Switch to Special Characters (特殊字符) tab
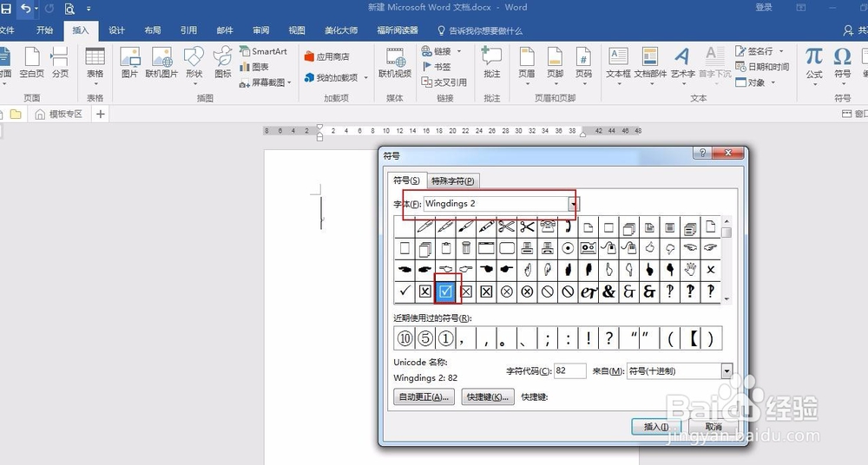 coord(453,180)
